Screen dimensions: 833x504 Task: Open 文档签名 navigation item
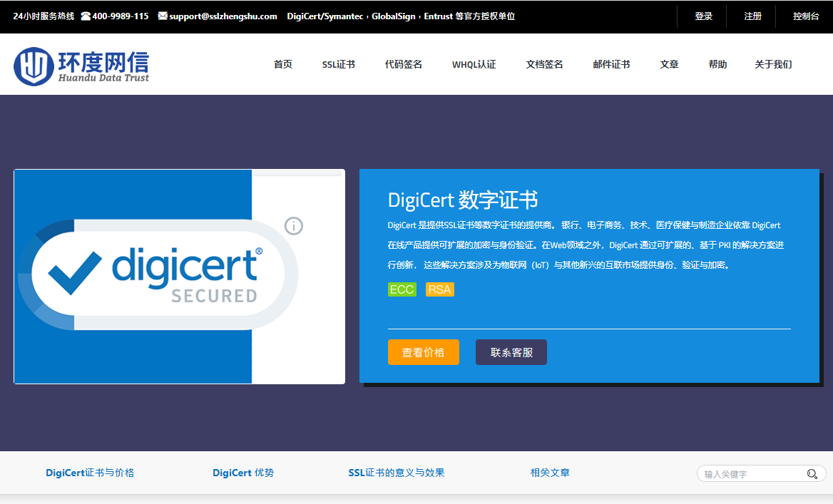(544, 64)
